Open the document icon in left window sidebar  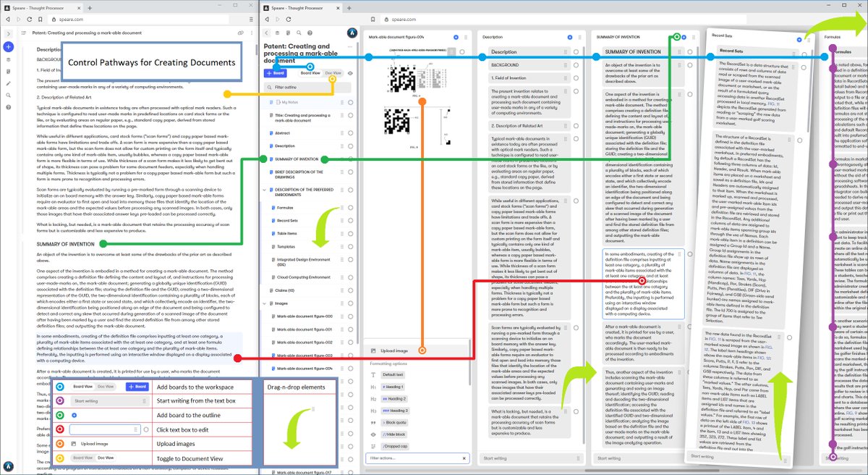[7, 71]
